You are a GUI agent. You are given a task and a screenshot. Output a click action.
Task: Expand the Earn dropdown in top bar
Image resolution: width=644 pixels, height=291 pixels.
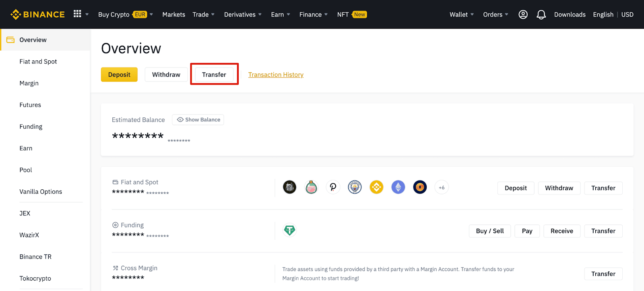[x=281, y=14]
